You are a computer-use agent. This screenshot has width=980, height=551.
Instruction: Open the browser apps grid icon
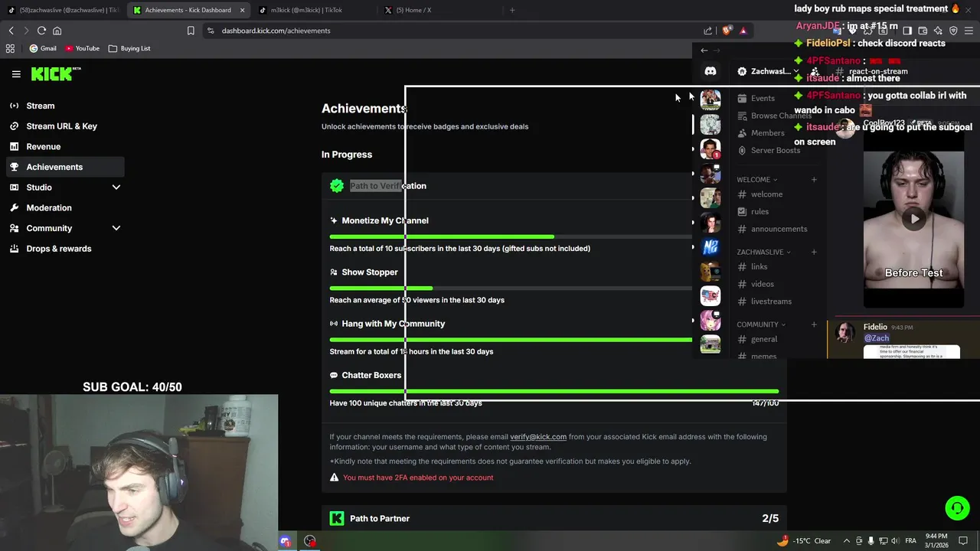[x=10, y=48]
